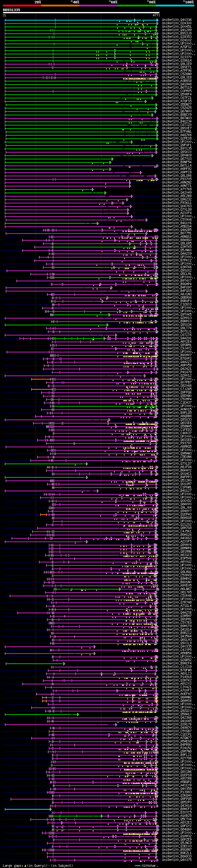
Task: Click the purple ~60% identity color segment
Action: point(99,6)
